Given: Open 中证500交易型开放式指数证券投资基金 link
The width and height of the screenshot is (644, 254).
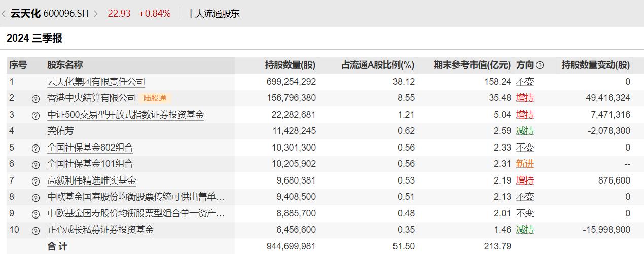Looking at the screenshot, I should pyautogui.click(x=125, y=115).
